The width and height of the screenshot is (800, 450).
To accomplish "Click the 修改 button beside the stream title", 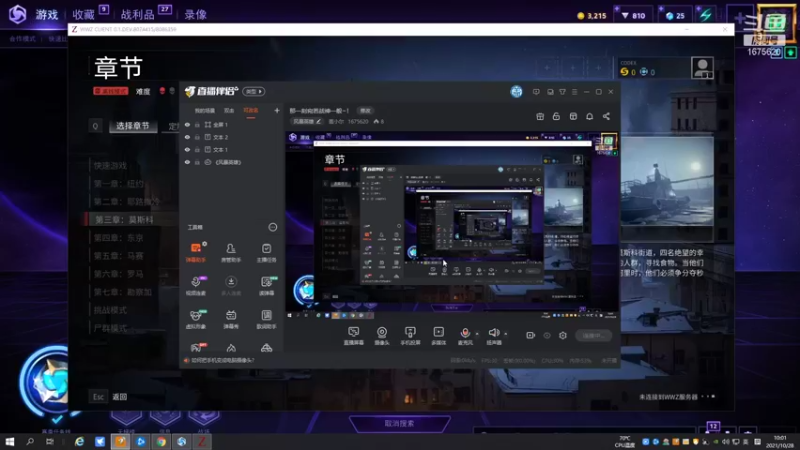I will click(x=365, y=111).
